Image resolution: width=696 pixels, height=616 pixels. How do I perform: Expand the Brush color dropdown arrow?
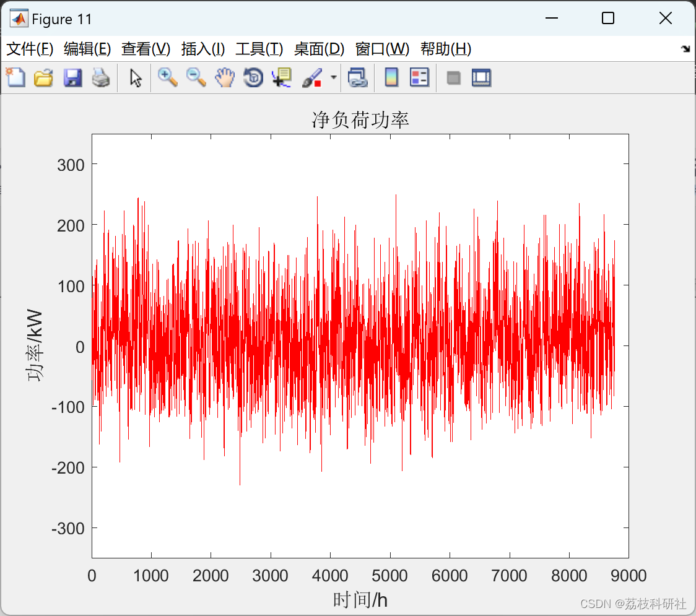333,77
